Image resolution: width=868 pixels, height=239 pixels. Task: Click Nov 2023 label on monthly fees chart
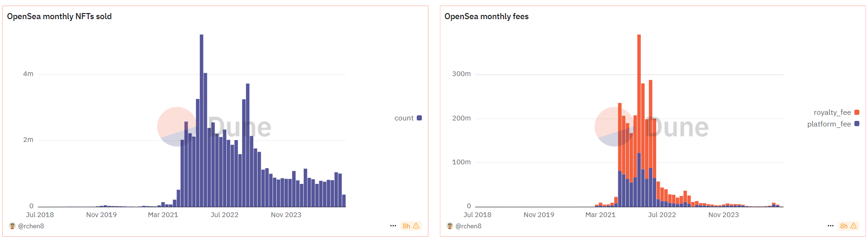[723, 215]
